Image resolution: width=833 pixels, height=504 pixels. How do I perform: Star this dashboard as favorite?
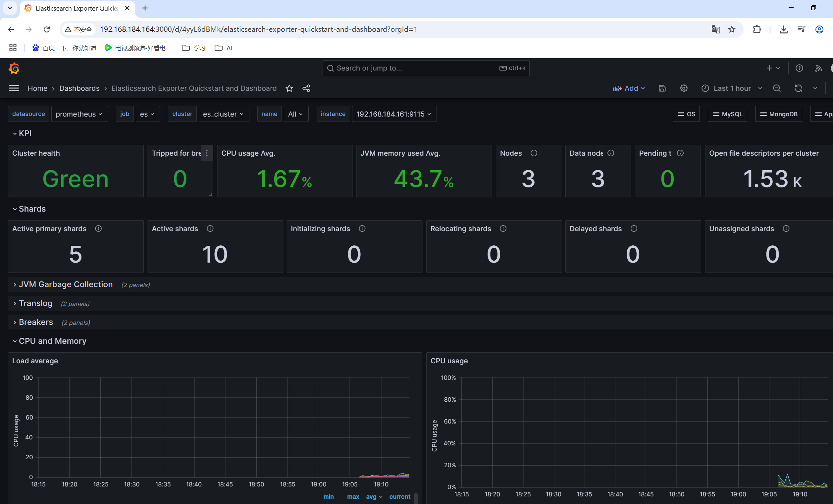point(289,88)
